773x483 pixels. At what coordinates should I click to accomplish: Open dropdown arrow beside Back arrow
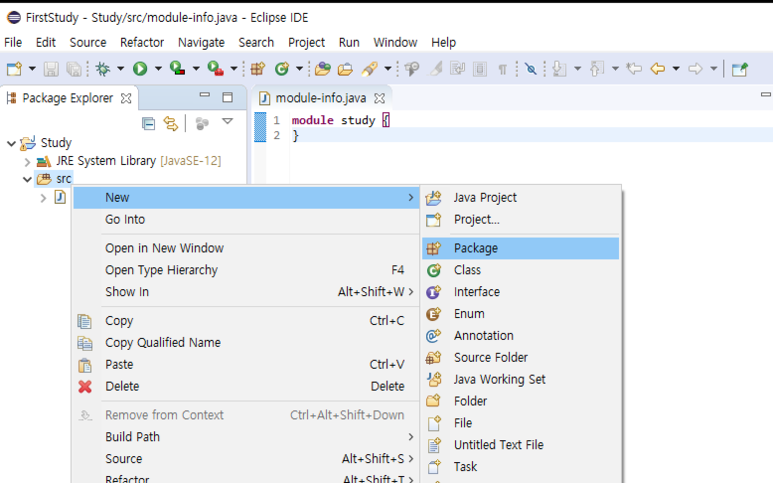tap(676, 69)
